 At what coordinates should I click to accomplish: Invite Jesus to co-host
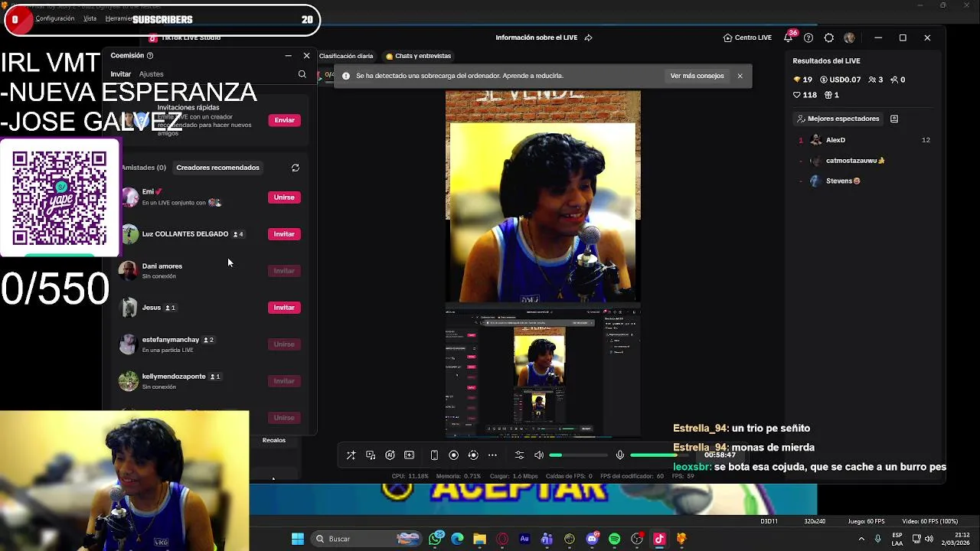tap(284, 308)
